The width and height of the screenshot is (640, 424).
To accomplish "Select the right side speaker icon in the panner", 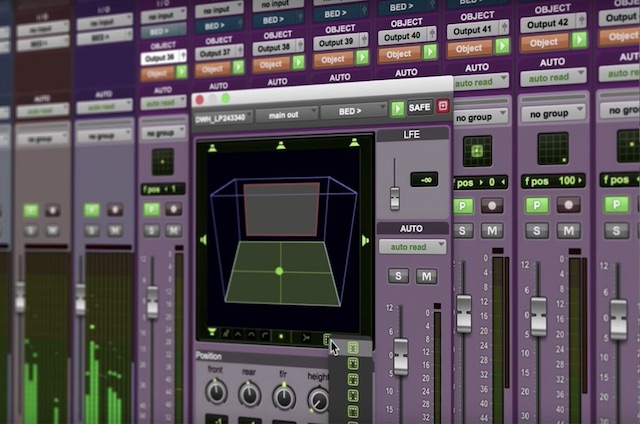I will (x=365, y=241).
